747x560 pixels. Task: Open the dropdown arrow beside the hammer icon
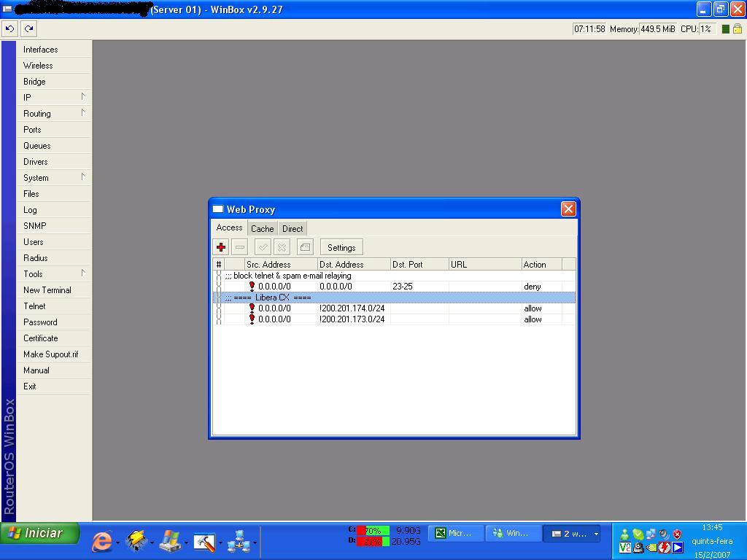pyautogui.click(x=220, y=542)
